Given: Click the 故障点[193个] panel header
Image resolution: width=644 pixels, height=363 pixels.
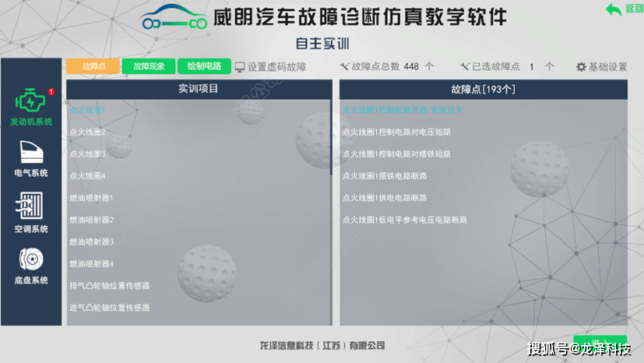Looking at the screenshot, I should coord(484,89).
